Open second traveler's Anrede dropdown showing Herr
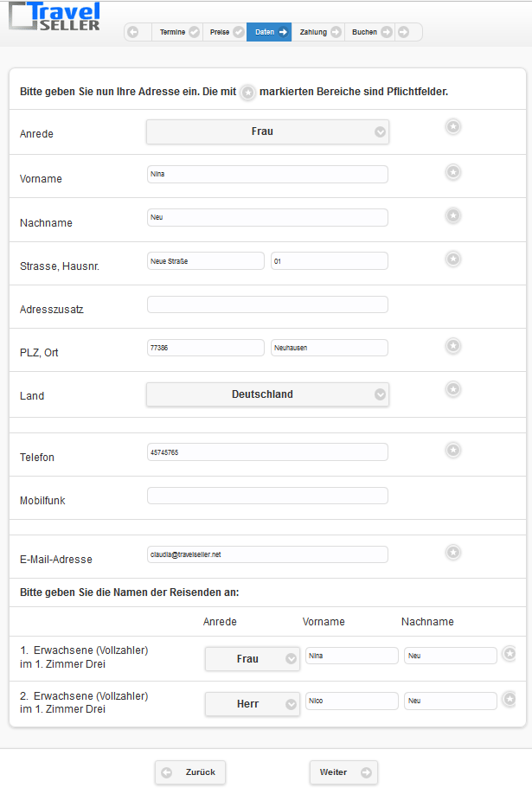Image resolution: width=532 pixels, height=794 pixels. (x=252, y=704)
